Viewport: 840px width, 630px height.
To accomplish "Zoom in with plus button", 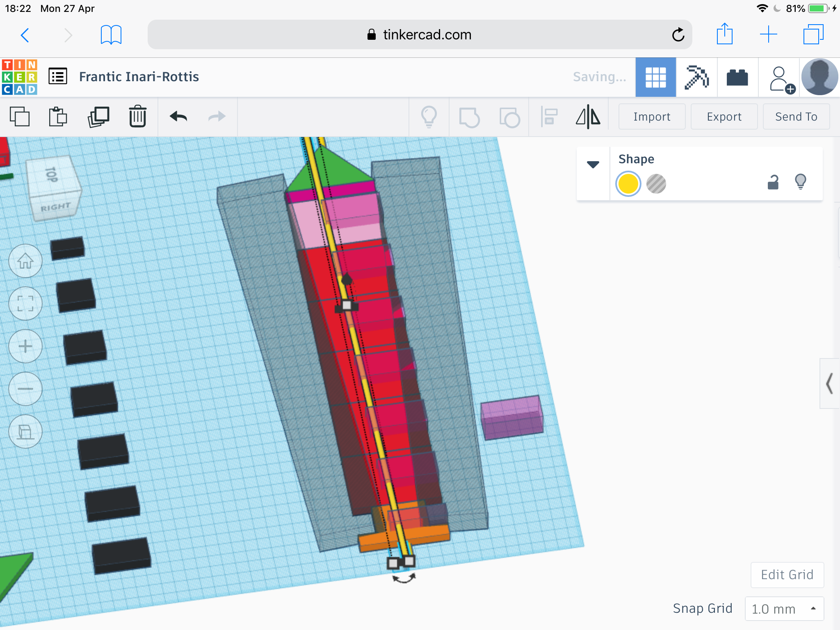I will pos(25,346).
